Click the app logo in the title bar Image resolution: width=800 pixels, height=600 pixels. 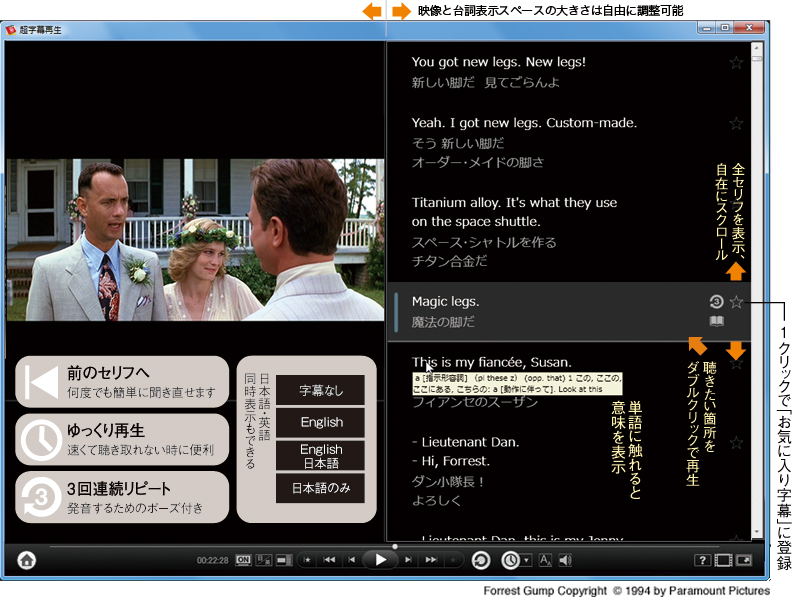[11, 30]
